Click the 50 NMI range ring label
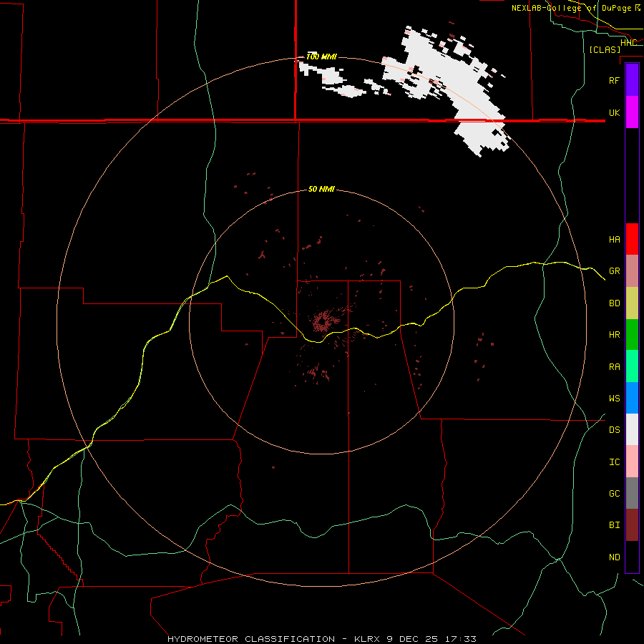644x644 pixels. pyautogui.click(x=321, y=189)
